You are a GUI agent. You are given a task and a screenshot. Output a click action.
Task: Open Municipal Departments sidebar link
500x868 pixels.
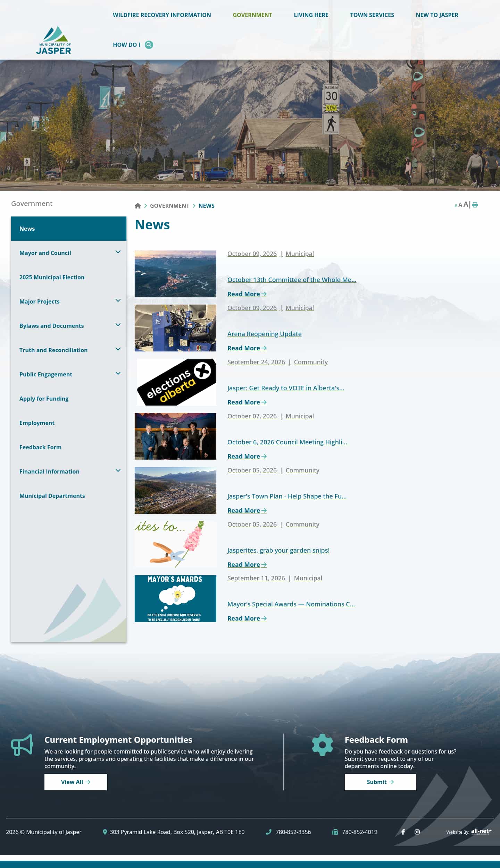pyautogui.click(x=52, y=496)
